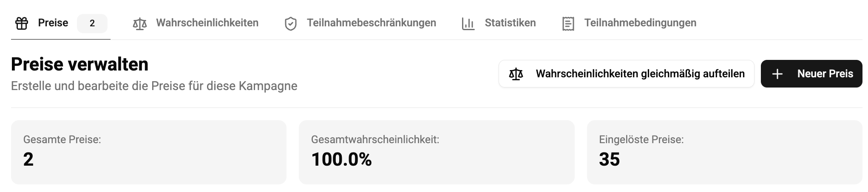Select the Preise tab label
The image size is (868, 192).
click(x=53, y=23)
